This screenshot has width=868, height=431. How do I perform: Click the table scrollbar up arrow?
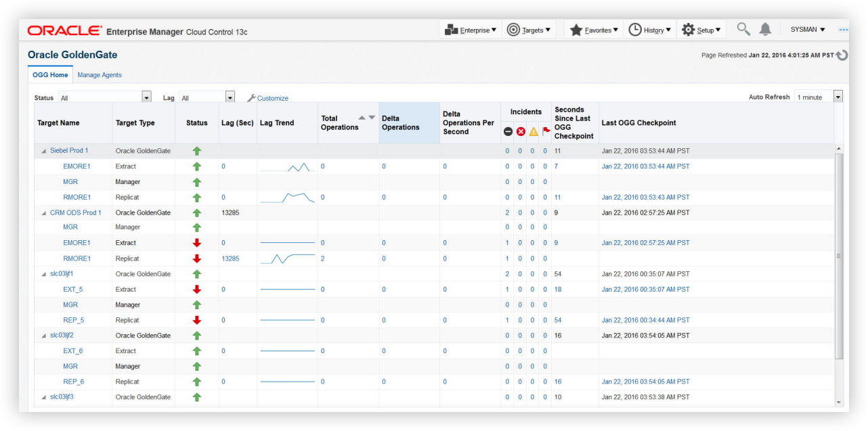tap(840, 148)
